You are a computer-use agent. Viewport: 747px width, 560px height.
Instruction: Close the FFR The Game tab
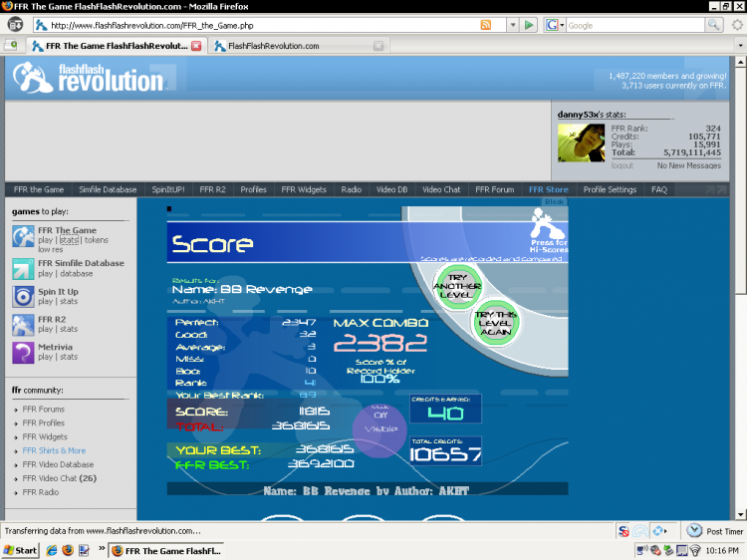196,46
